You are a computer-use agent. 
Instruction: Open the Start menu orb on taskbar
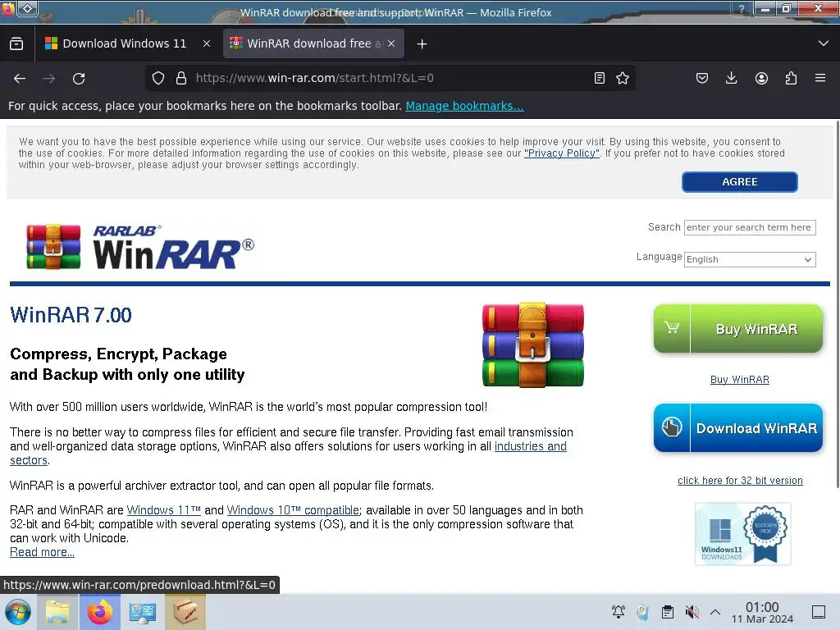(x=18, y=612)
